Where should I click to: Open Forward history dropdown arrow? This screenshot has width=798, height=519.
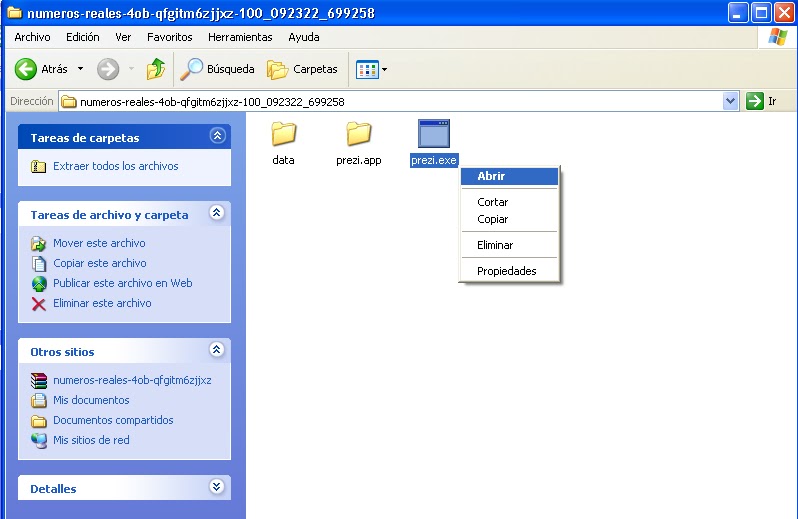131,68
